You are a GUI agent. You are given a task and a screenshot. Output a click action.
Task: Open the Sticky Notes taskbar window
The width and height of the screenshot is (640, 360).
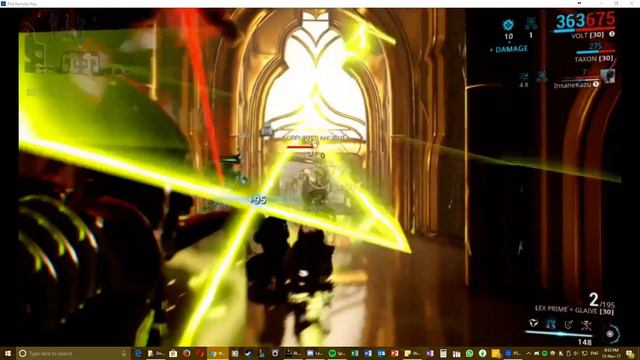tap(412, 353)
